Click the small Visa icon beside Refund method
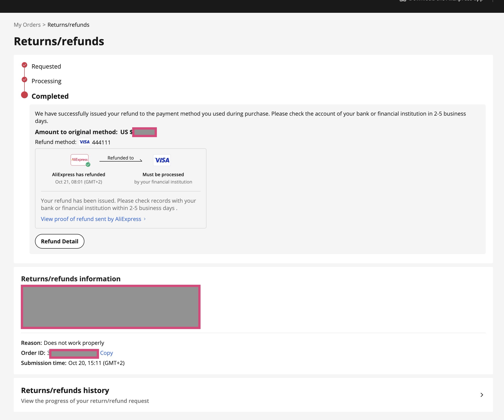 [84, 142]
